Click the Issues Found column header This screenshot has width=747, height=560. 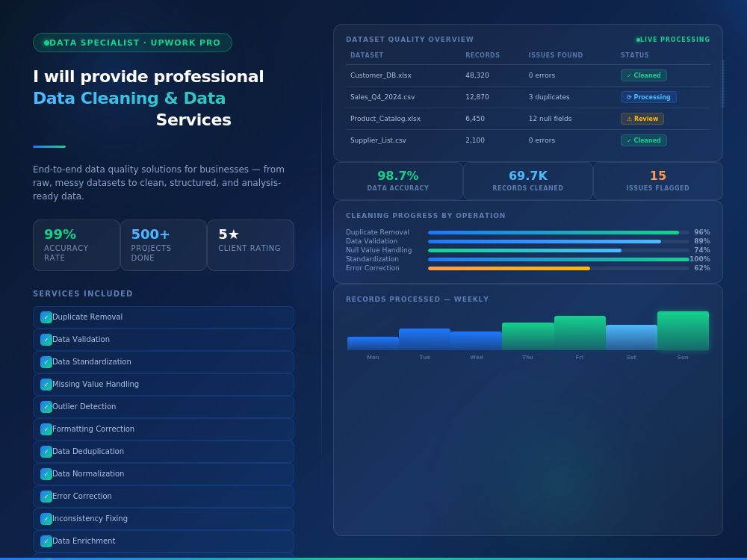pyautogui.click(x=556, y=55)
